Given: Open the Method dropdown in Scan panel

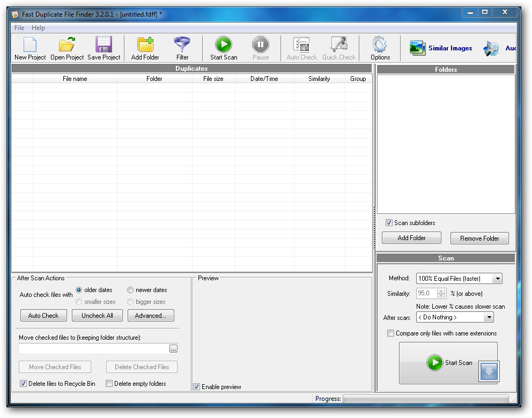Looking at the screenshot, I should click(498, 278).
